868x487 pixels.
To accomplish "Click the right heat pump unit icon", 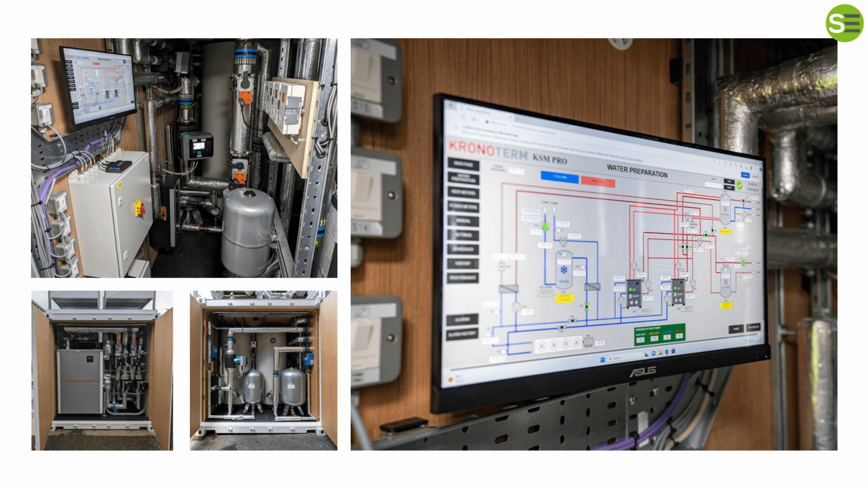I will (677, 290).
